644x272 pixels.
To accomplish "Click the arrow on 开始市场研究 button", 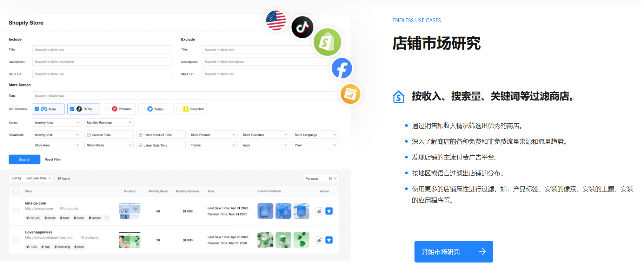I will [x=482, y=252].
